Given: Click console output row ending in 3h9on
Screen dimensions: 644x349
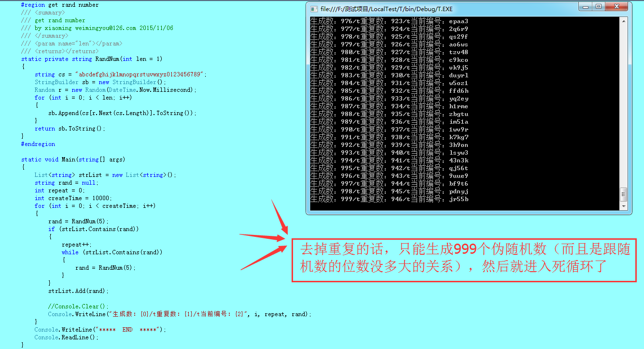Looking at the screenshot, I should [389, 145].
